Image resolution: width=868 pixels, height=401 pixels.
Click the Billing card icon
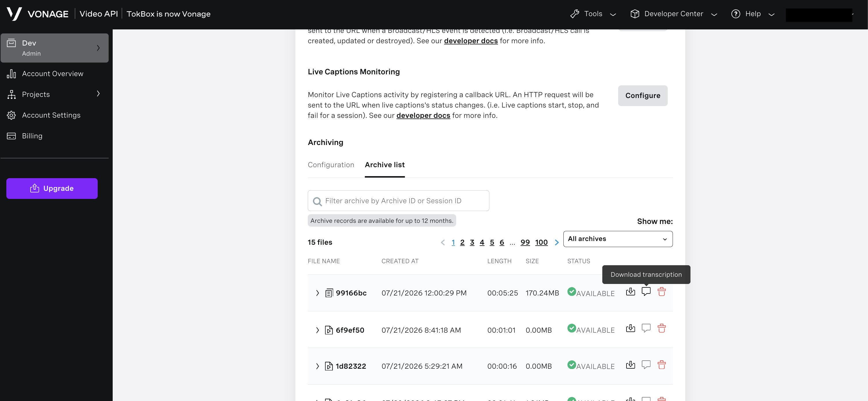(x=12, y=136)
